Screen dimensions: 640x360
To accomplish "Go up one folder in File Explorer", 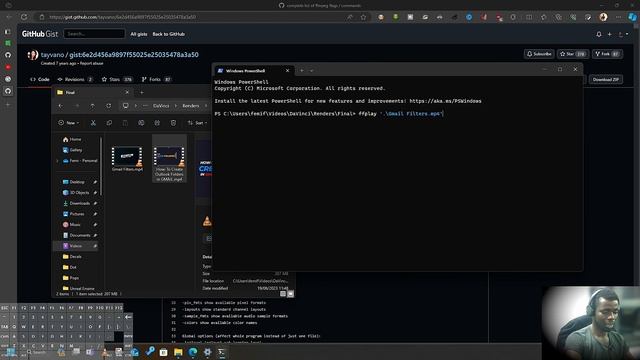I will (93, 106).
